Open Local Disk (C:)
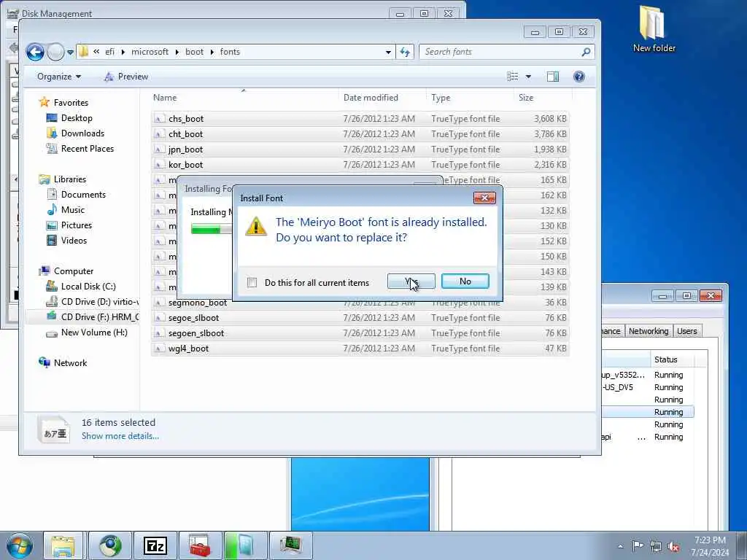The height and width of the screenshot is (560, 747). pyautogui.click(x=88, y=286)
